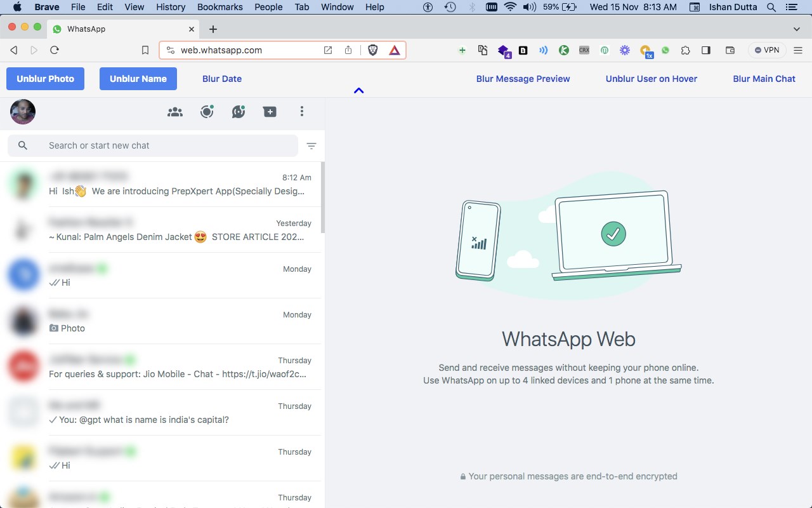Viewport: 812px width, 508px height.
Task: Open the Brave Shields lion icon
Action: 373,50
